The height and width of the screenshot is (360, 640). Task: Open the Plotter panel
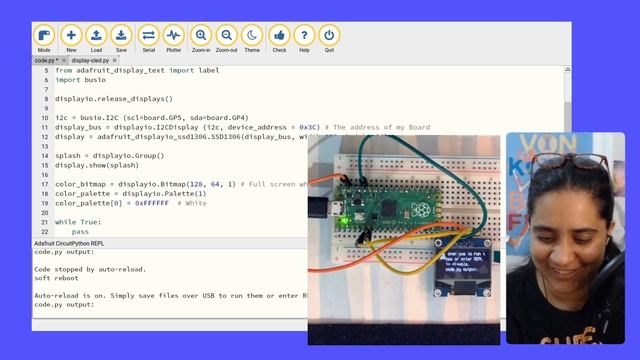[173, 39]
